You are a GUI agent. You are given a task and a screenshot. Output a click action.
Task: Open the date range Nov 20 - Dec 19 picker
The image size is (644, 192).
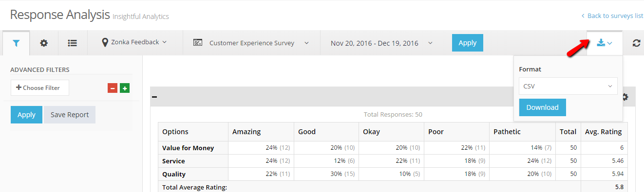click(x=381, y=43)
